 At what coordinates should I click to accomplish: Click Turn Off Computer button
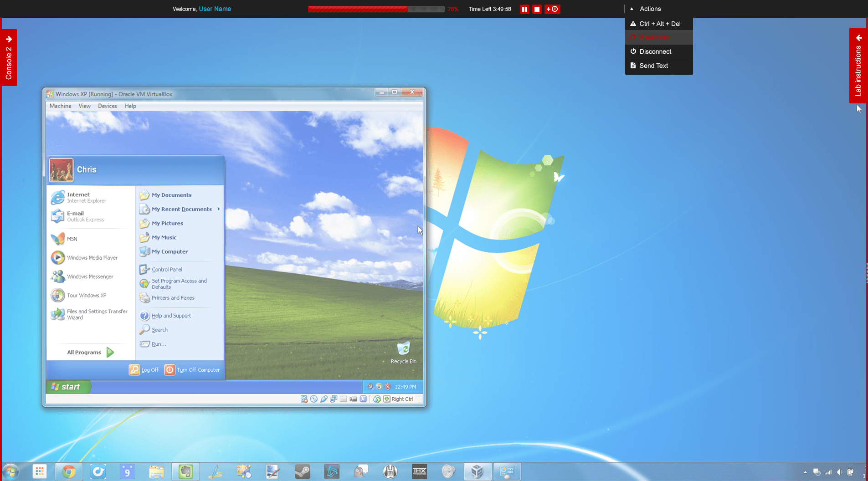click(192, 370)
